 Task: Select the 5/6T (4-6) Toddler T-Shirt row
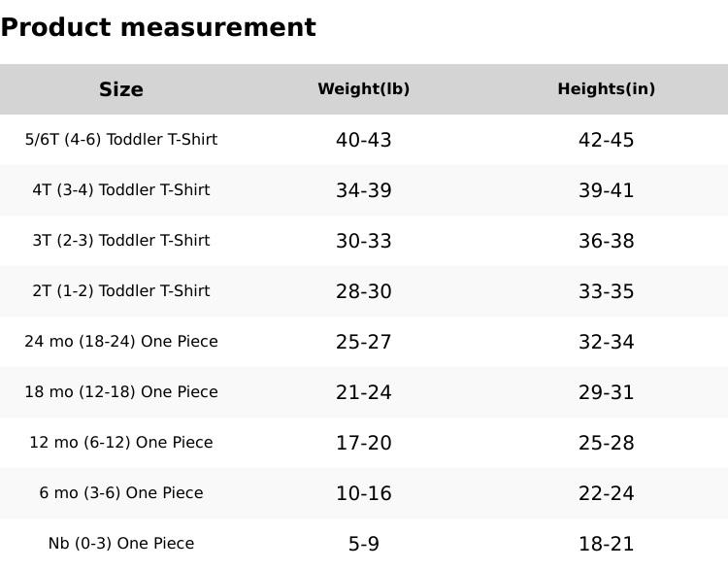coord(121,140)
